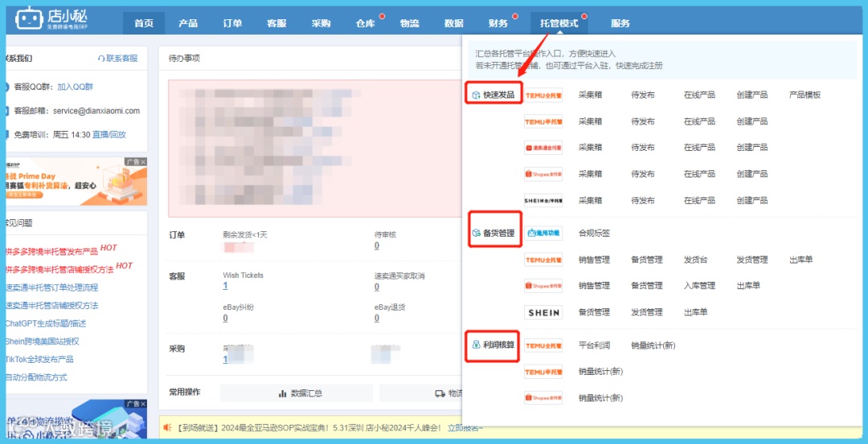Click 采集箱 in TEMU全托管 row
The height and width of the screenshot is (444, 868).
[590, 95]
